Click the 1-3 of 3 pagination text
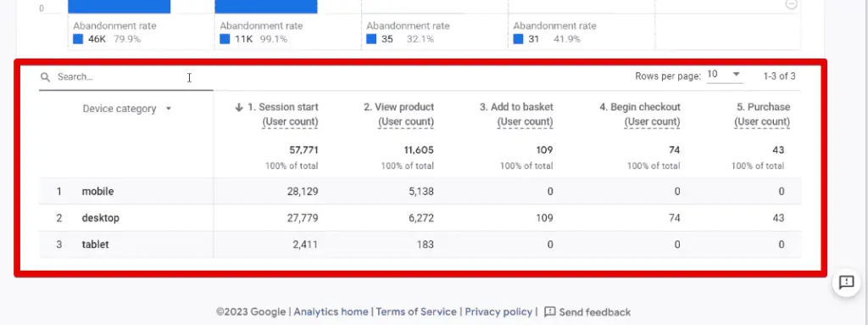The image size is (868, 325). coord(780,76)
